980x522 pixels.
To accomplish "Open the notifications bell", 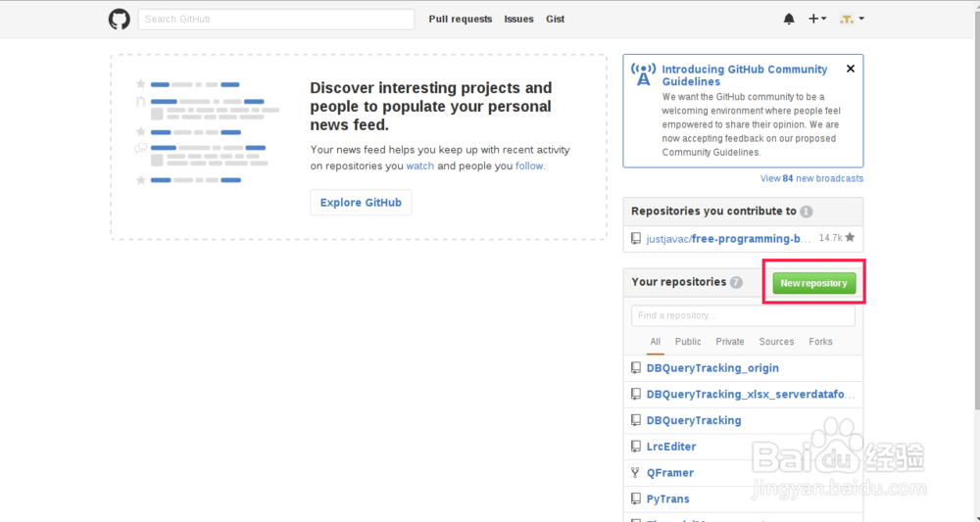I will pos(789,19).
